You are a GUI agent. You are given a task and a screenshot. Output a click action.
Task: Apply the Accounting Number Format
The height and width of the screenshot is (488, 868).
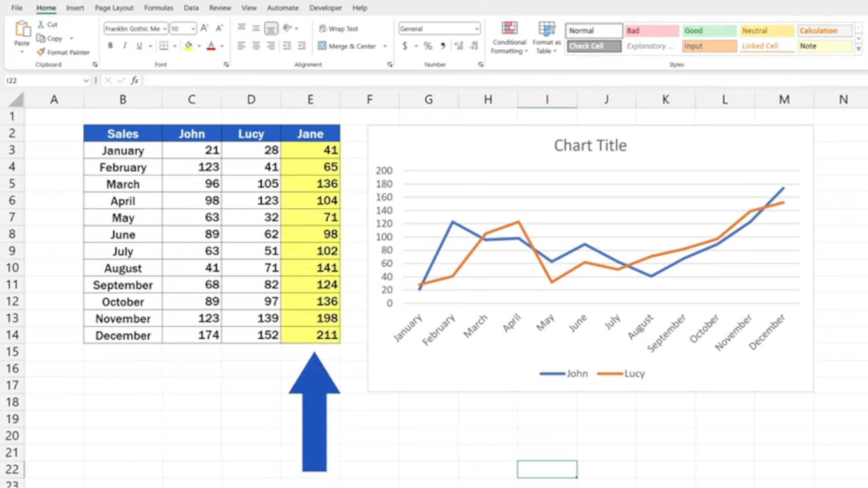(x=405, y=46)
